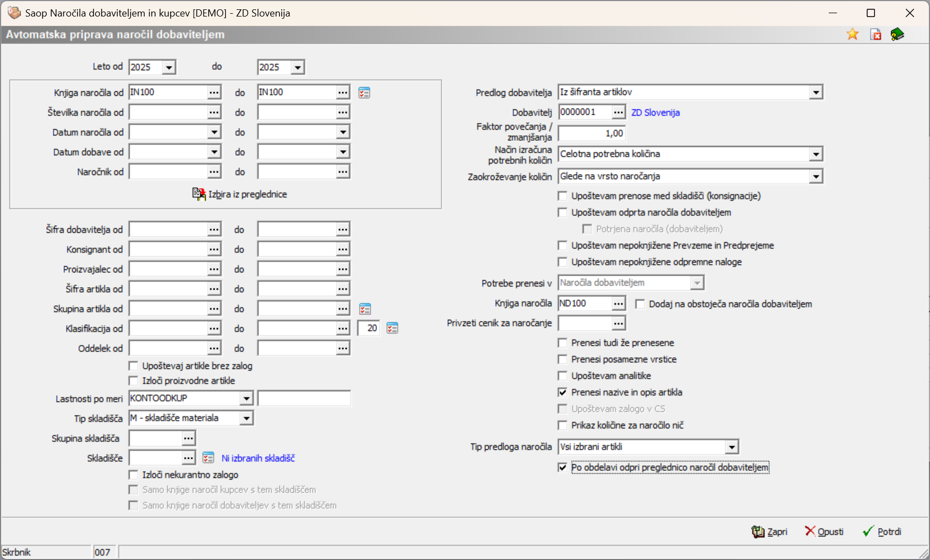The width and height of the screenshot is (930, 560).
Task: Click the red document settings icon in header
Action: click(876, 34)
